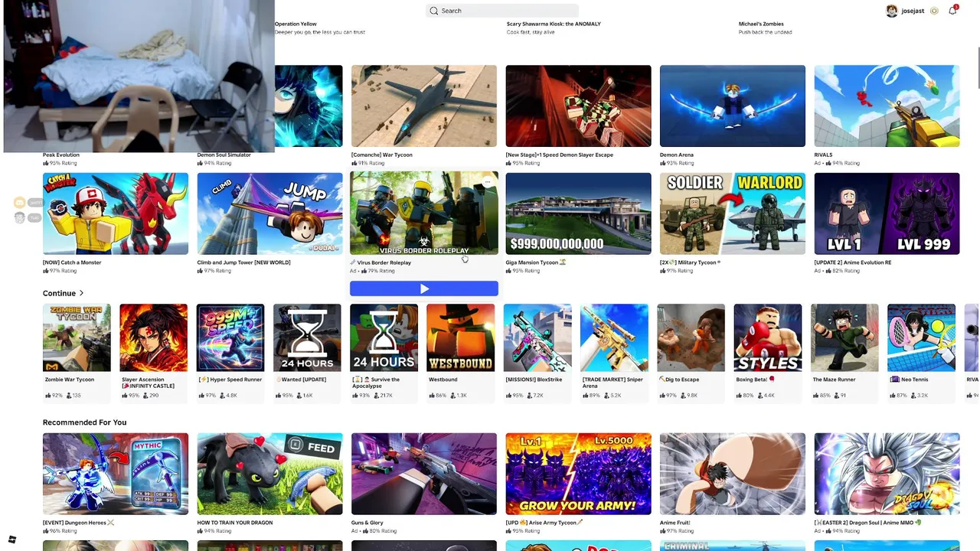Open the RIVALS game thumbnail
Screen dimensions: 980x551
pos(887,106)
